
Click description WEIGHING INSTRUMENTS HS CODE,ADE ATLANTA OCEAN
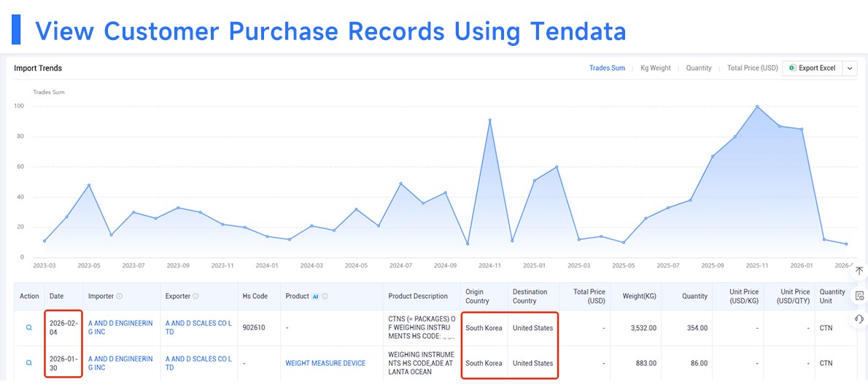[422, 363]
